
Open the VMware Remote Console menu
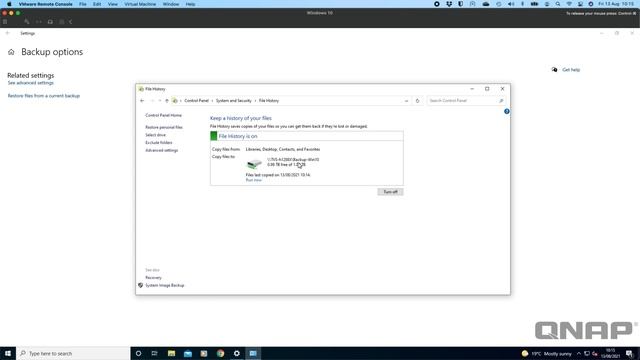45,4
